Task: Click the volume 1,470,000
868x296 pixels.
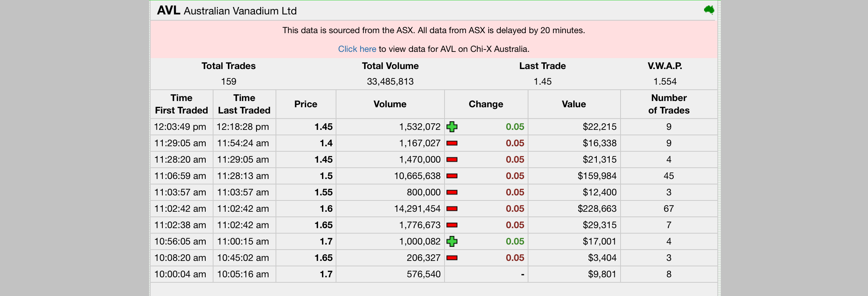Action: pyautogui.click(x=420, y=160)
